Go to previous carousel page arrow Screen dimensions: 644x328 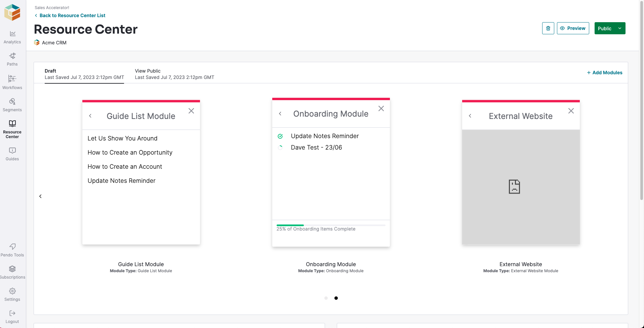coord(40,196)
